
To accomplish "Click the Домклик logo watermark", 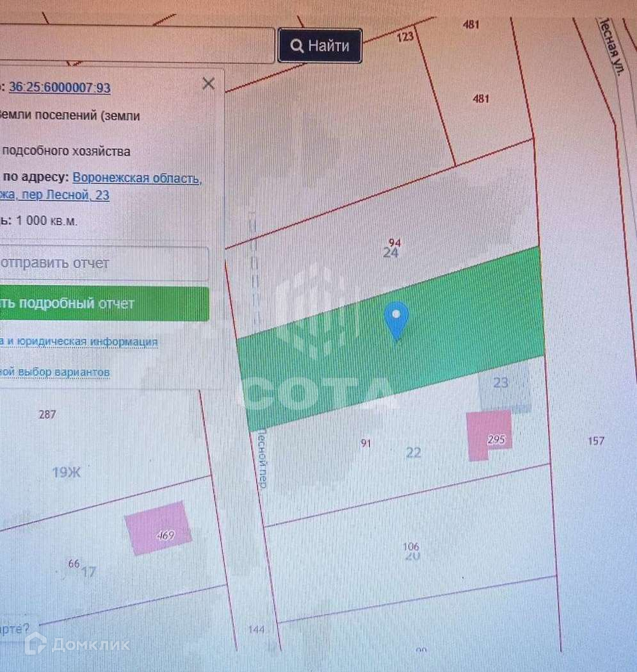I will point(77,644).
